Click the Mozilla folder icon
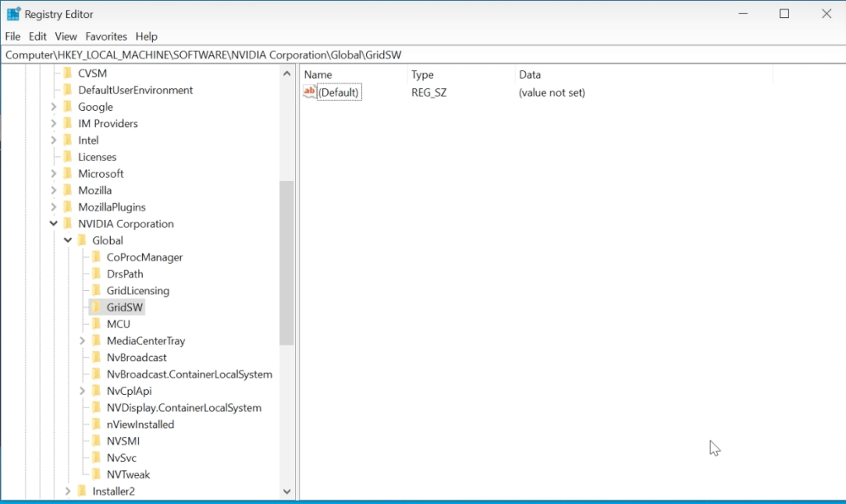846x504 pixels. [68, 190]
